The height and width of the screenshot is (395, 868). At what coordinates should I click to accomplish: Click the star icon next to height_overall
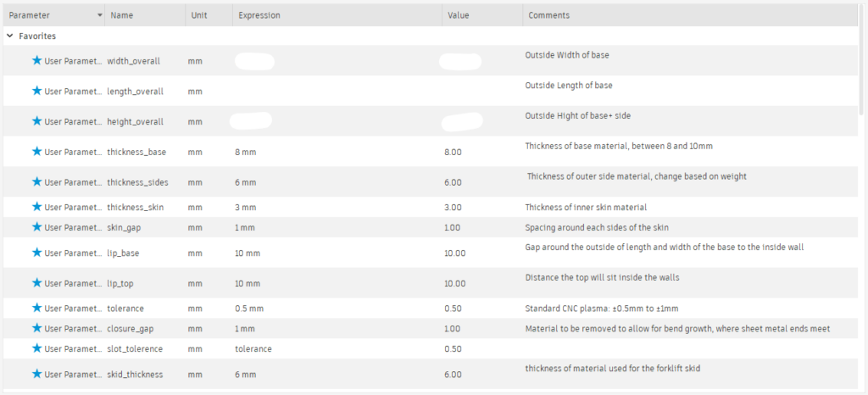tap(36, 121)
